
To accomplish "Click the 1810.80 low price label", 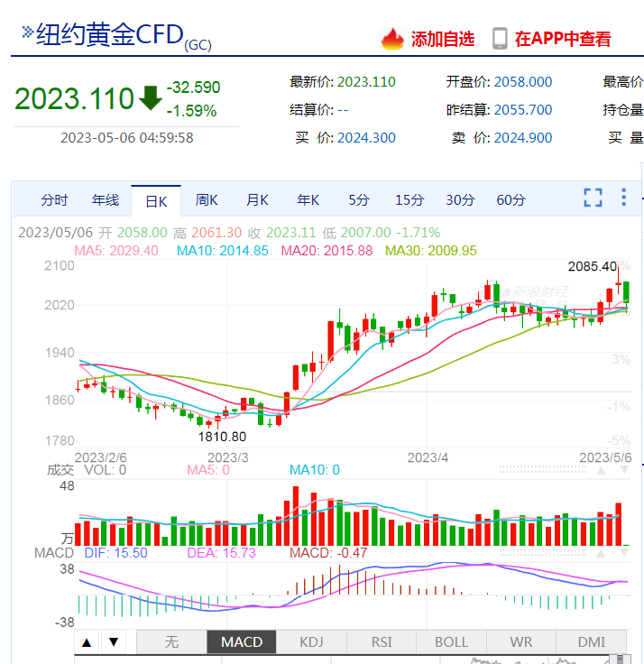I will (x=222, y=437).
